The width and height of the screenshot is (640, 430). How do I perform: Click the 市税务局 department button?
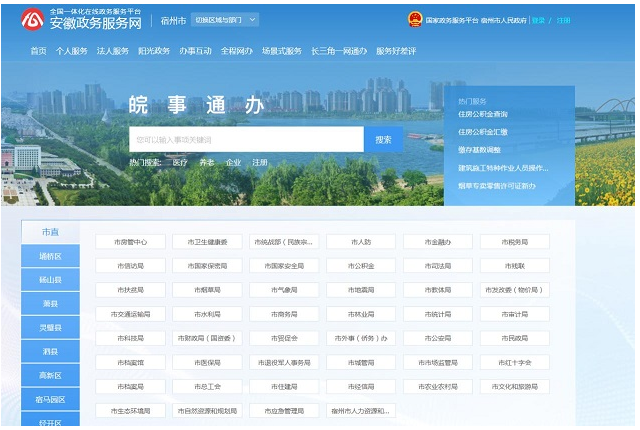pos(515,242)
